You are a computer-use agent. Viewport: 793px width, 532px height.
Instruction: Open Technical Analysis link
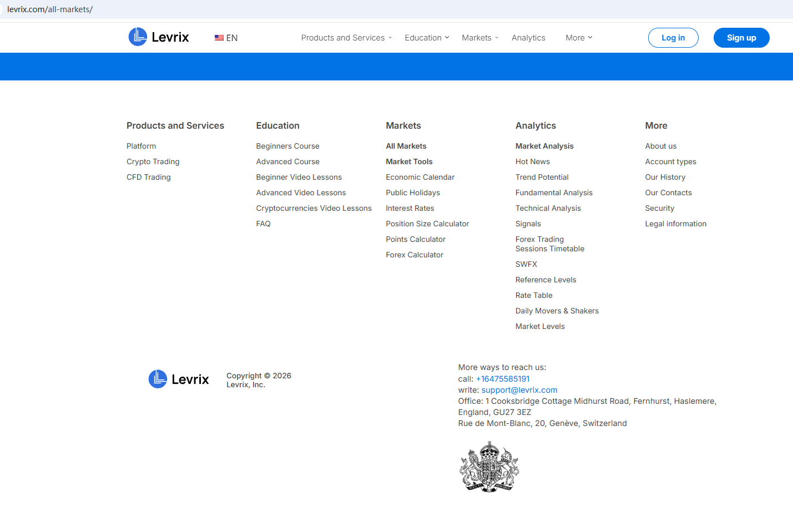point(548,208)
